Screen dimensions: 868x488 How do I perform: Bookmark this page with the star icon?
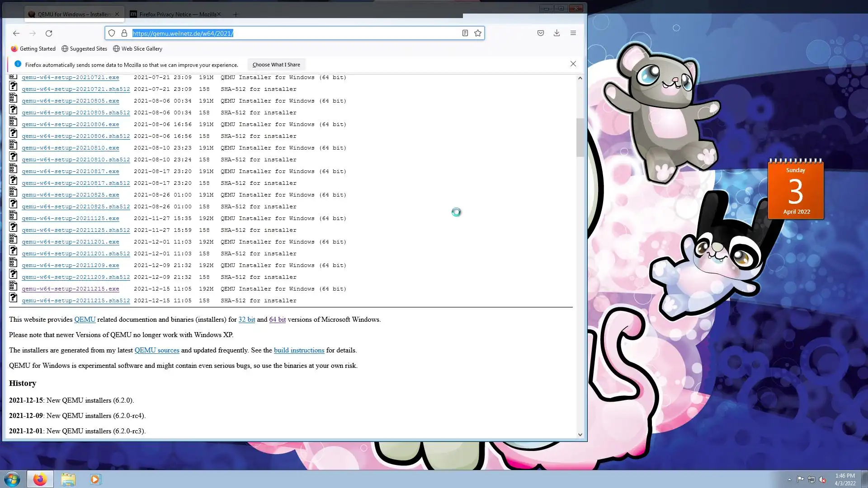[x=478, y=33]
